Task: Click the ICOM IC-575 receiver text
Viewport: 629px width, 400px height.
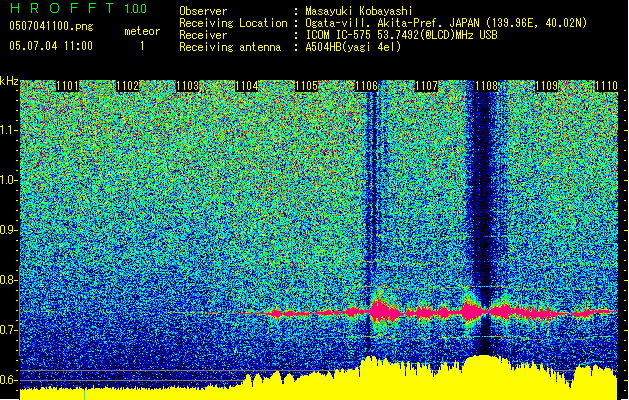Action: tap(401, 35)
